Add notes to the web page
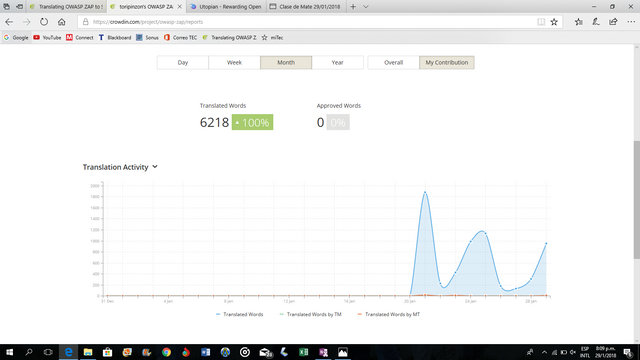Screen dimensions: 640x360 point(596,22)
